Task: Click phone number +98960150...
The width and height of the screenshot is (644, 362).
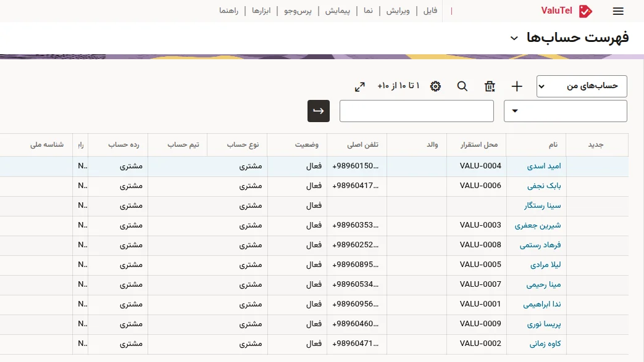Action: pyautogui.click(x=356, y=166)
